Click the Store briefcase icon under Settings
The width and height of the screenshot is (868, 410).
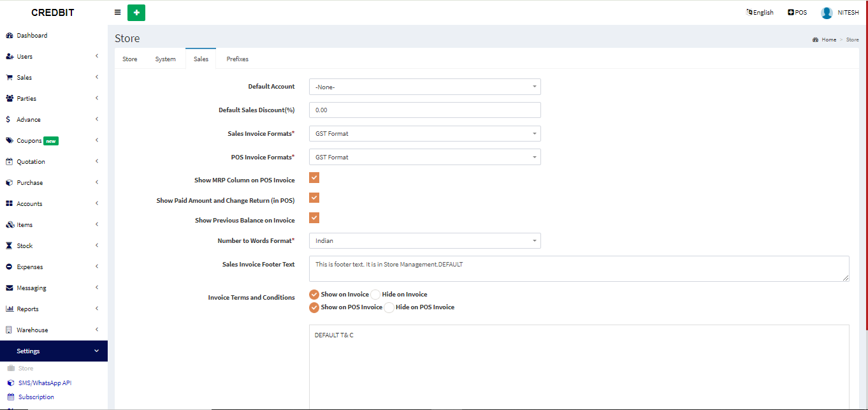(11, 369)
